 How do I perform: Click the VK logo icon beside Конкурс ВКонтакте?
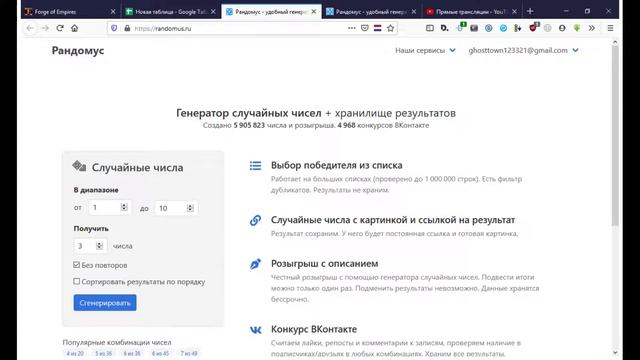(256, 329)
